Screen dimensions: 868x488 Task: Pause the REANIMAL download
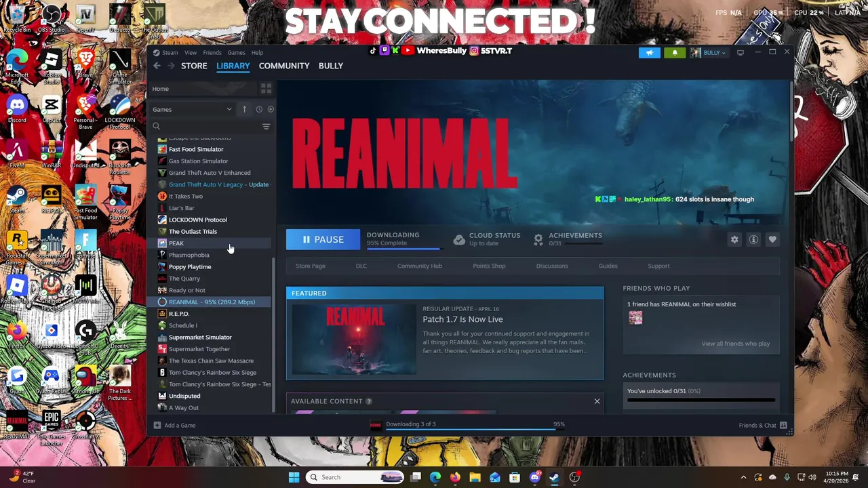(x=323, y=239)
